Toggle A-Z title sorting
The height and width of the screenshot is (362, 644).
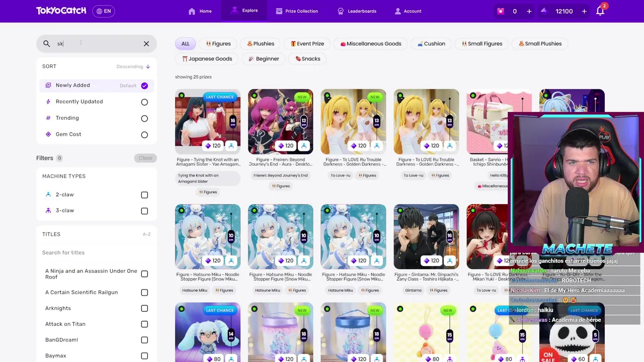[x=146, y=234]
